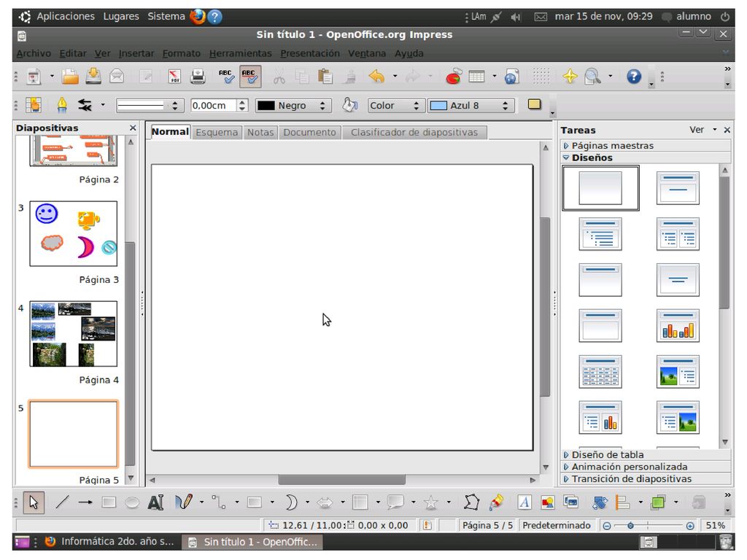Switch to Clasificador de diapositivas tab
The width and height of the screenshot is (747, 560).
(x=414, y=133)
